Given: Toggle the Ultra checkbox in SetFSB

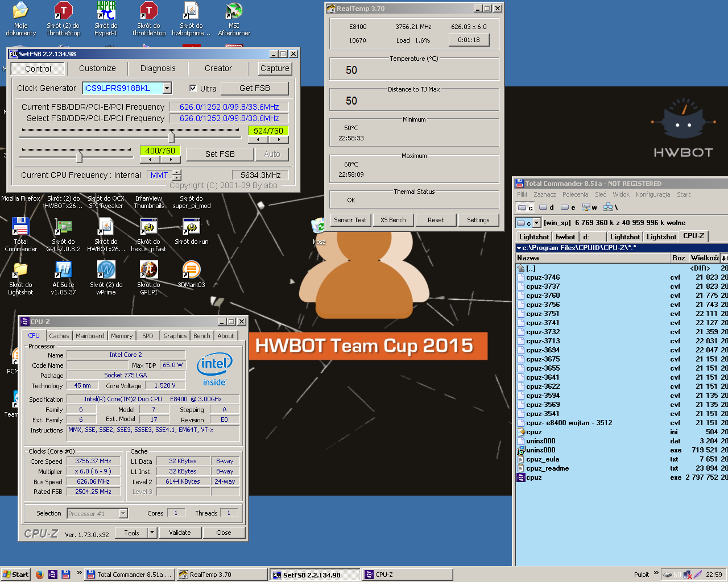Looking at the screenshot, I should [x=193, y=88].
